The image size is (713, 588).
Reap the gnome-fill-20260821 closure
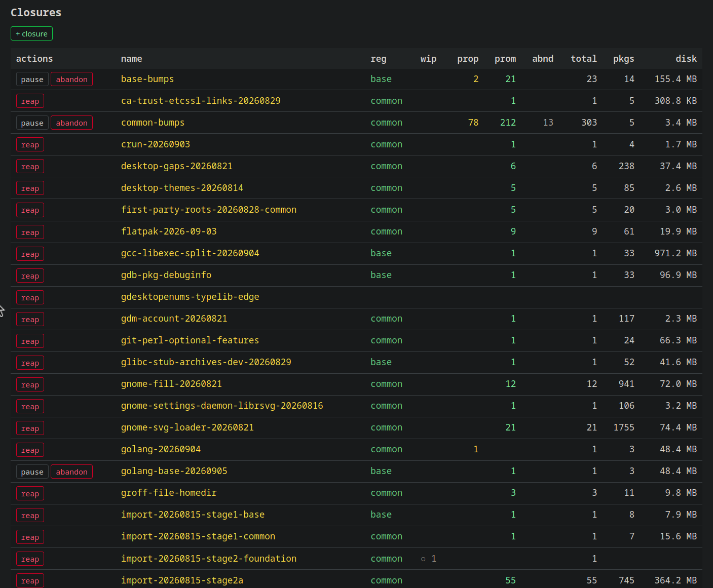pyautogui.click(x=30, y=384)
